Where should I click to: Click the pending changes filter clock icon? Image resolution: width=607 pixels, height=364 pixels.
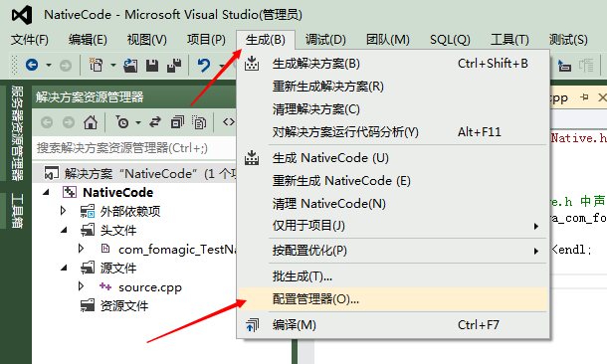point(122,122)
